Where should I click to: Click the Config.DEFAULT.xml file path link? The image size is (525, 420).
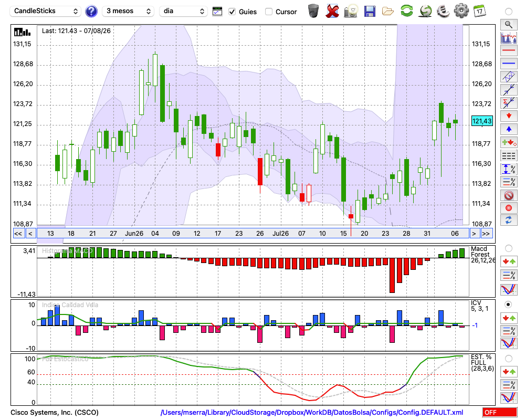pos(312,412)
